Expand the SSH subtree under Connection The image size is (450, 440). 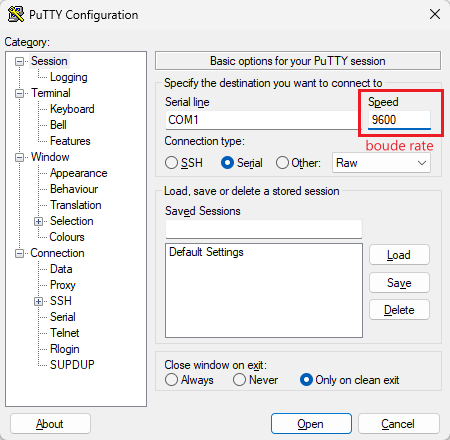tap(39, 301)
